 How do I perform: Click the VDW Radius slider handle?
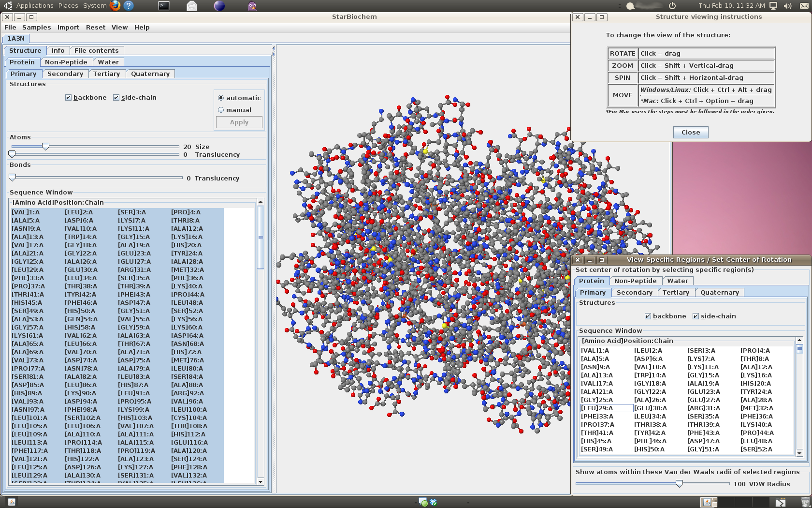coord(679,484)
